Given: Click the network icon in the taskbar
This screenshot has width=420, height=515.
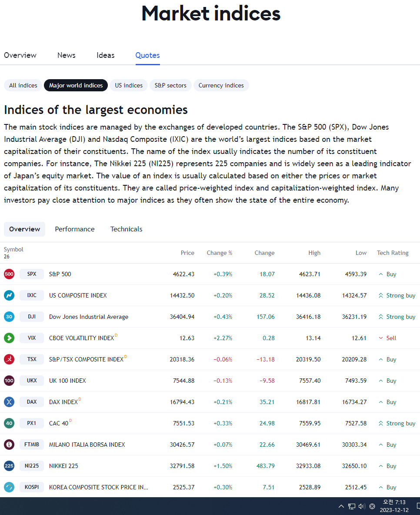Looking at the screenshot, I should [352, 506].
